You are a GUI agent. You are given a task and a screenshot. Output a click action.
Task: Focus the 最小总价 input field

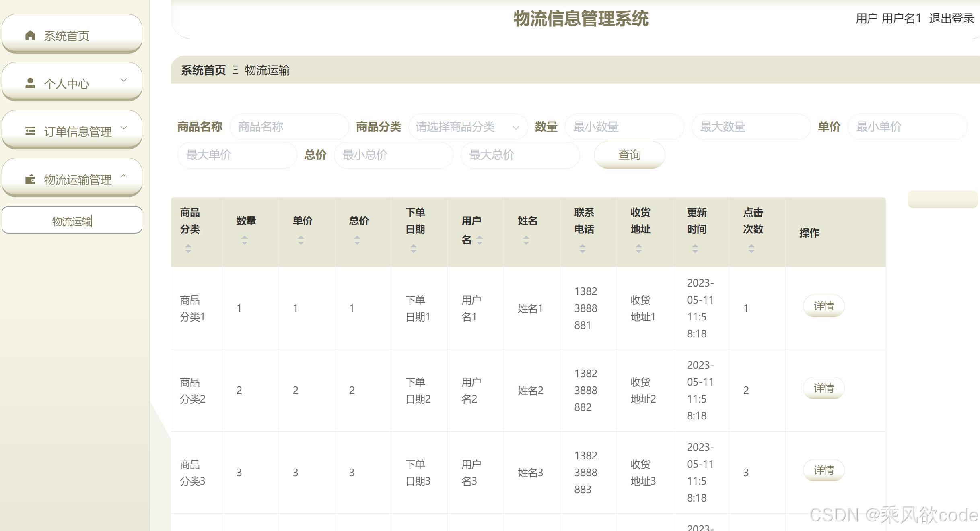coord(393,155)
